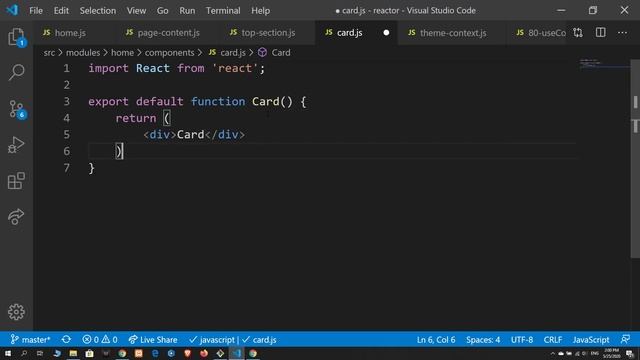
Task: Open the Selection menu
Action: [98, 11]
